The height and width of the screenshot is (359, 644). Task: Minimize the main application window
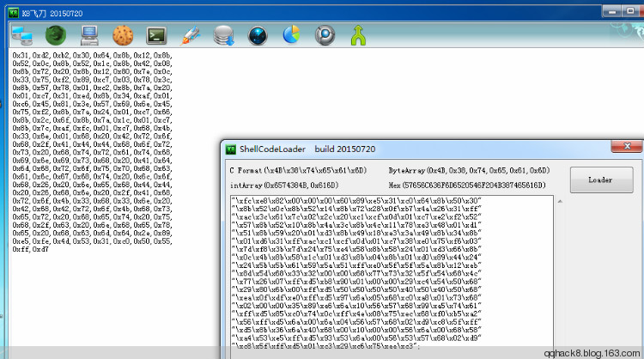pyautogui.click(x=612, y=11)
